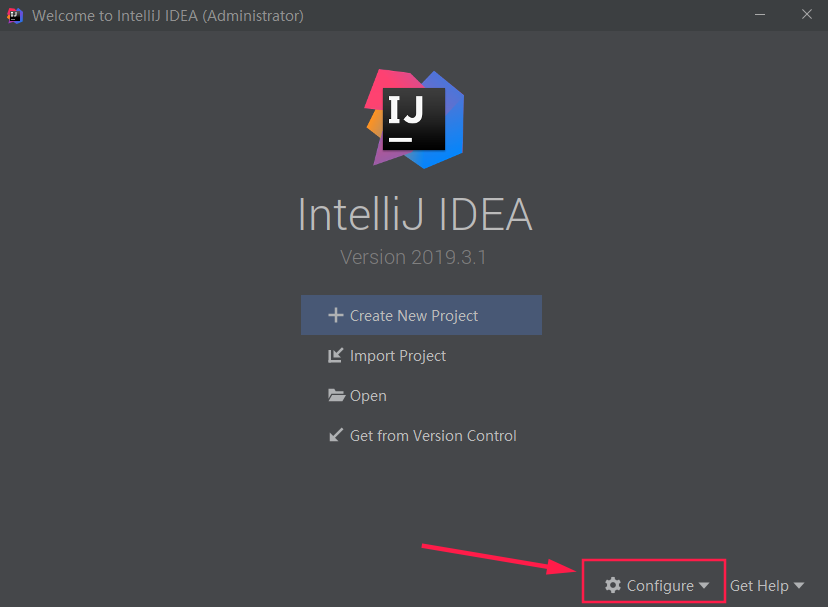Click the Welcome to IntelliJ IDEA window title
Image resolution: width=828 pixels, height=607 pixels.
pos(168,16)
